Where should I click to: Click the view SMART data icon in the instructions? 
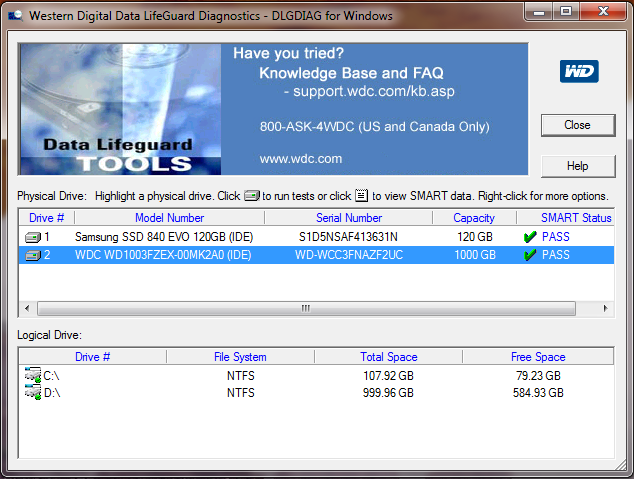pyautogui.click(x=361, y=196)
